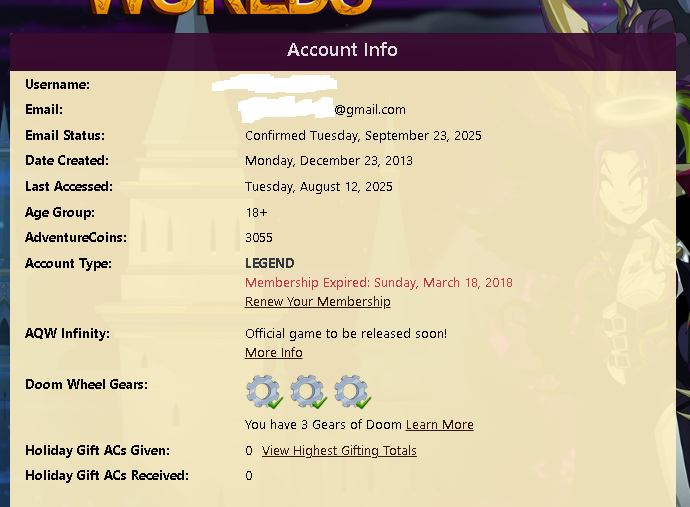Open the Renew Your Membership link
The width and height of the screenshot is (690, 507).
click(318, 301)
